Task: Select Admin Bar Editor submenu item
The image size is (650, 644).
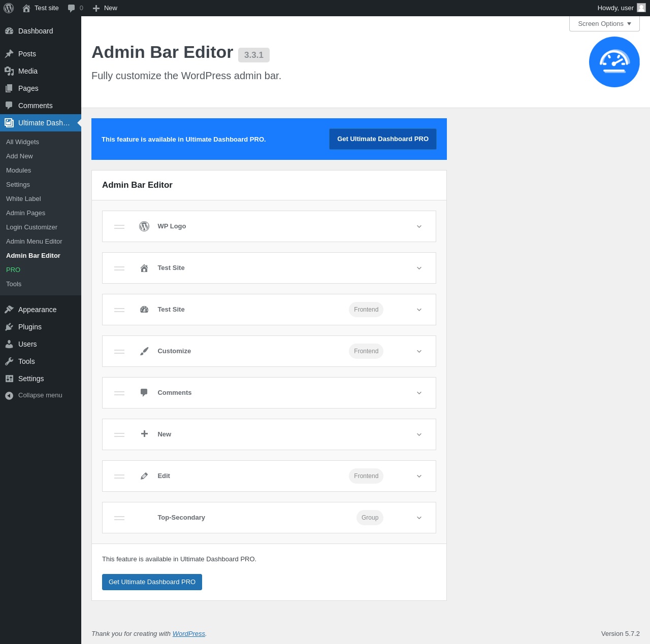Action: pyautogui.click(x=41, y=256)
